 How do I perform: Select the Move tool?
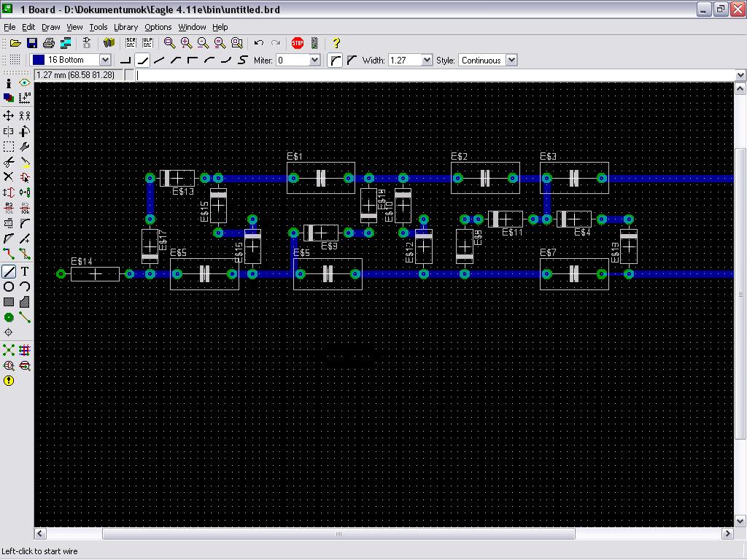click(9, 116)
